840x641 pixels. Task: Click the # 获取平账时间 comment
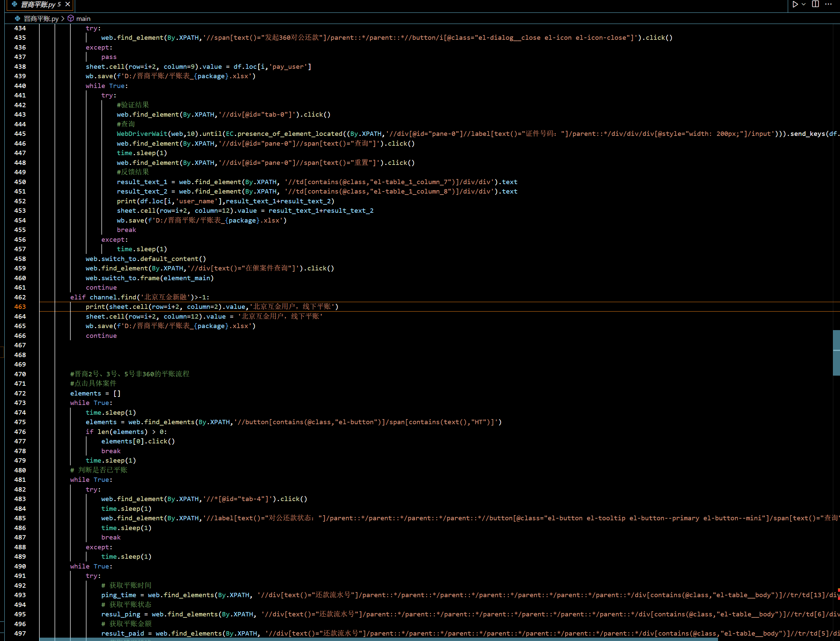coord(126,585)
